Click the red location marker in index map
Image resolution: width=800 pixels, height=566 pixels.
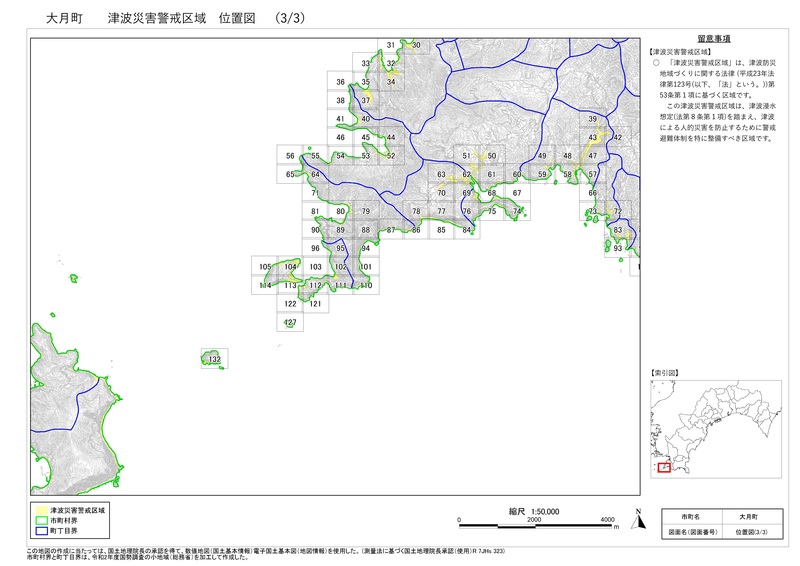tap(663, 467)
